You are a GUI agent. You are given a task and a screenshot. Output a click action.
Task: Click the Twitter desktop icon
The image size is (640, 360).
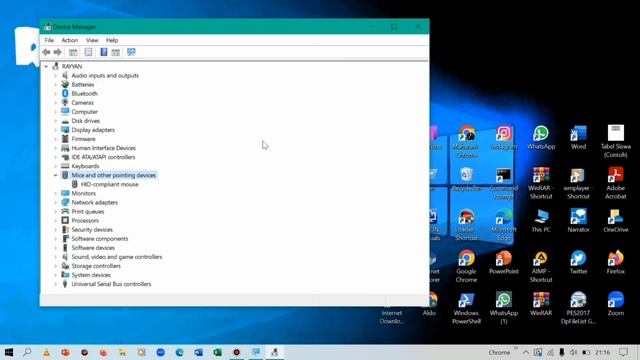tap(578, 262)
